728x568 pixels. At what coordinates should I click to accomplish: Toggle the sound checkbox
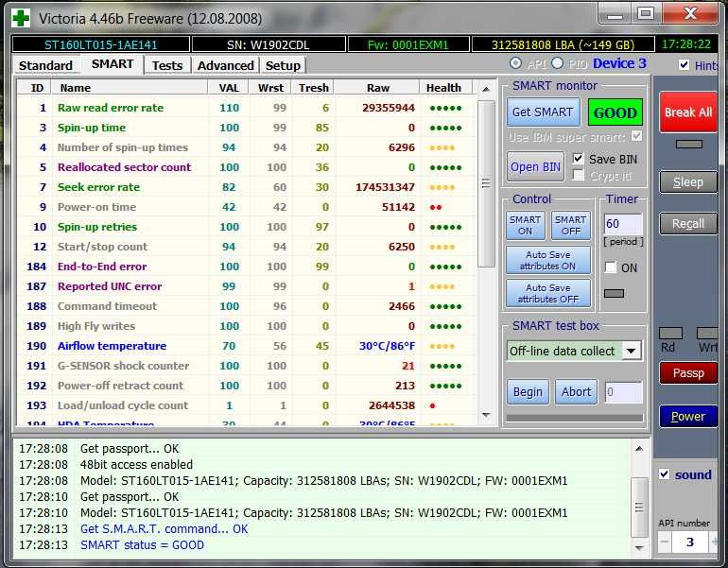(x=665, y=473)
